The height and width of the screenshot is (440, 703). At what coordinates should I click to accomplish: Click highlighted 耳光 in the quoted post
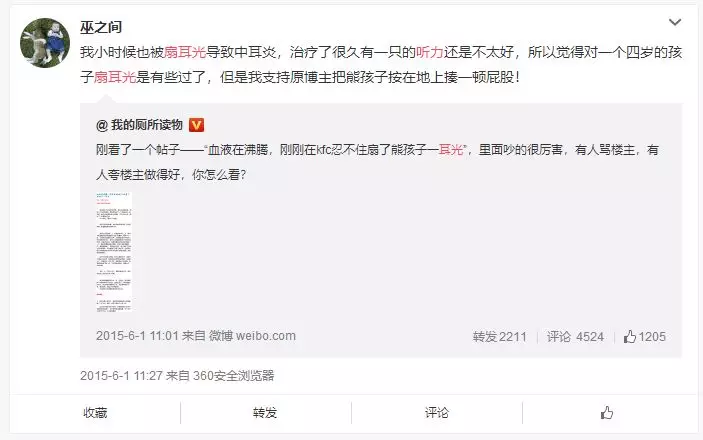[451, 149]
